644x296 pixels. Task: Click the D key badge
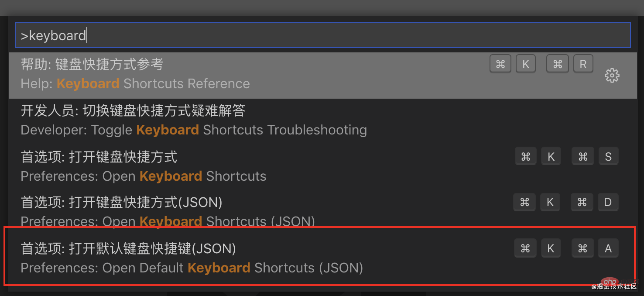pos(608,202)
